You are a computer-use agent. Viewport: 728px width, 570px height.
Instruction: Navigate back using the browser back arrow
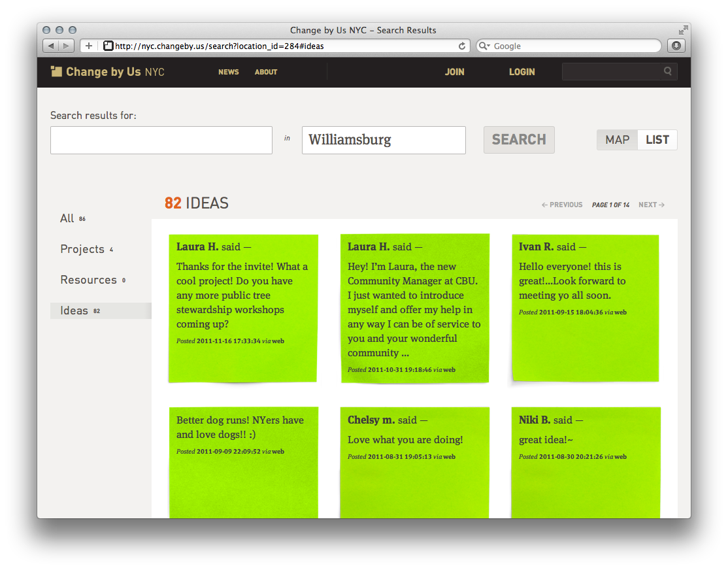[x=50, y=46]
